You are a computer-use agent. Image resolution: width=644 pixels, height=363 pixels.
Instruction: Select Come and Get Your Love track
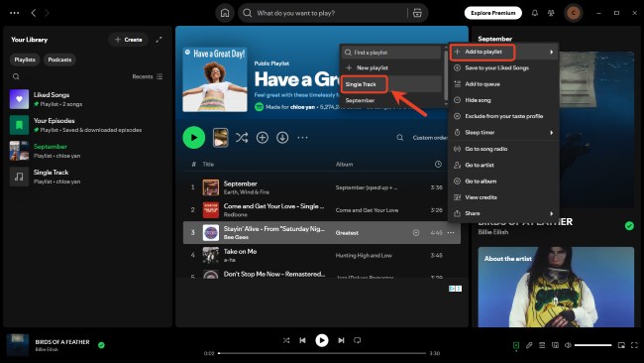coord(322,210)
